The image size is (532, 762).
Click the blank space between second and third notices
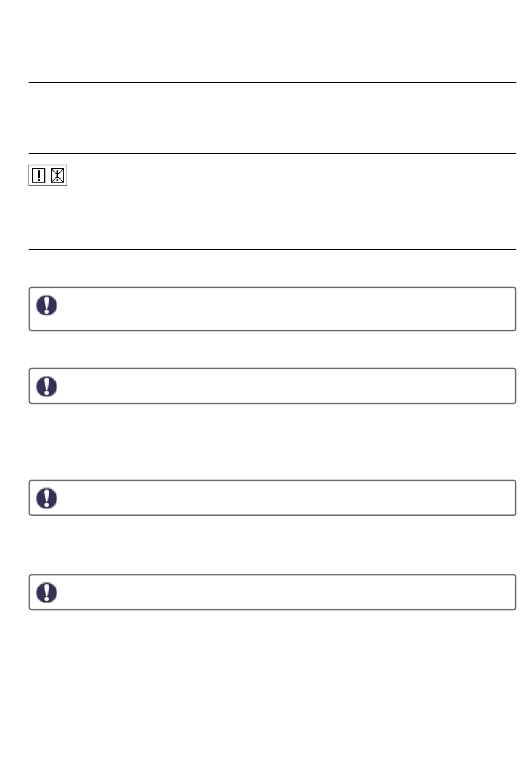(272, 442)
